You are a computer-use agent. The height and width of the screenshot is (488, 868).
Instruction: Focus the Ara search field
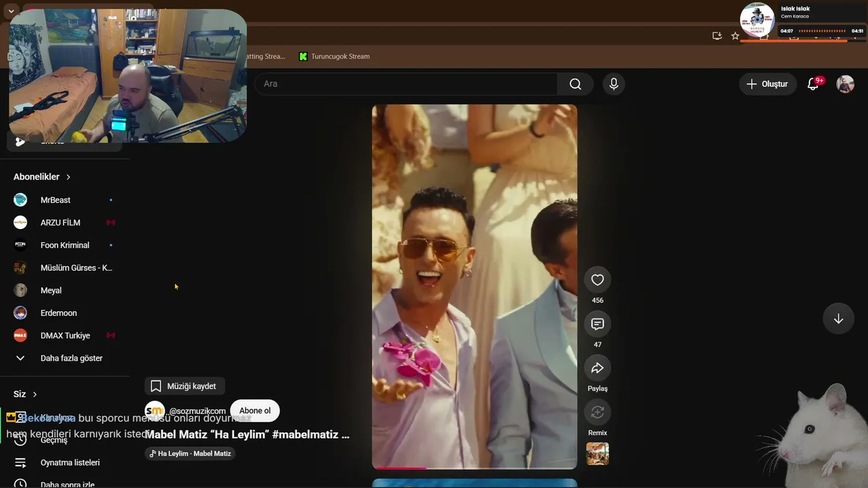[406, 84]
